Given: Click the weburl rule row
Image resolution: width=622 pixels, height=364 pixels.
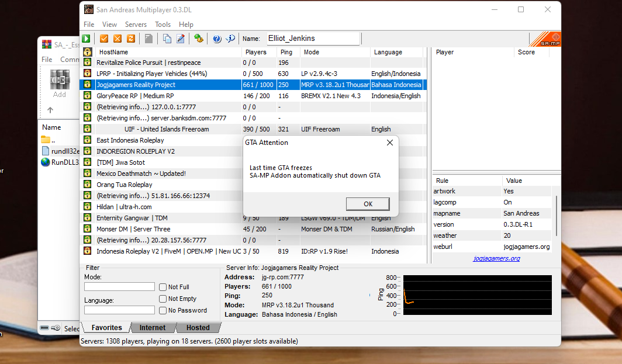Looking at the screenshot, I should coord(492,247).
